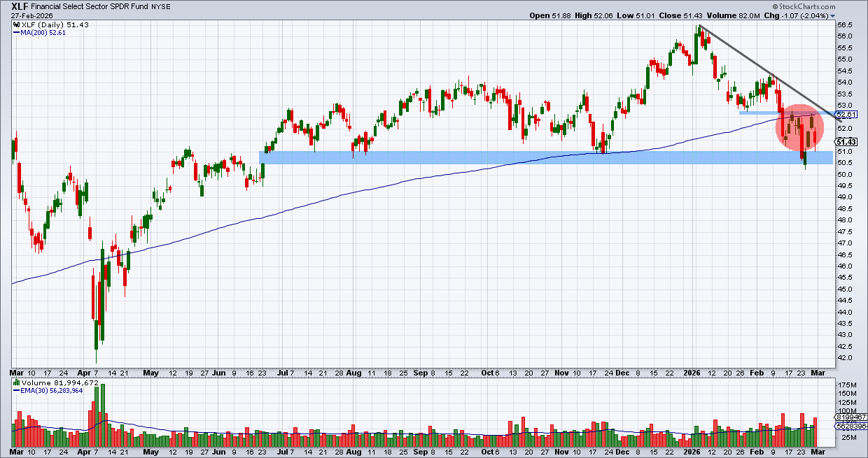868x458 pixels.
Task: Click the 27-Feb-2026 date label
Action: tap(32, 16)
